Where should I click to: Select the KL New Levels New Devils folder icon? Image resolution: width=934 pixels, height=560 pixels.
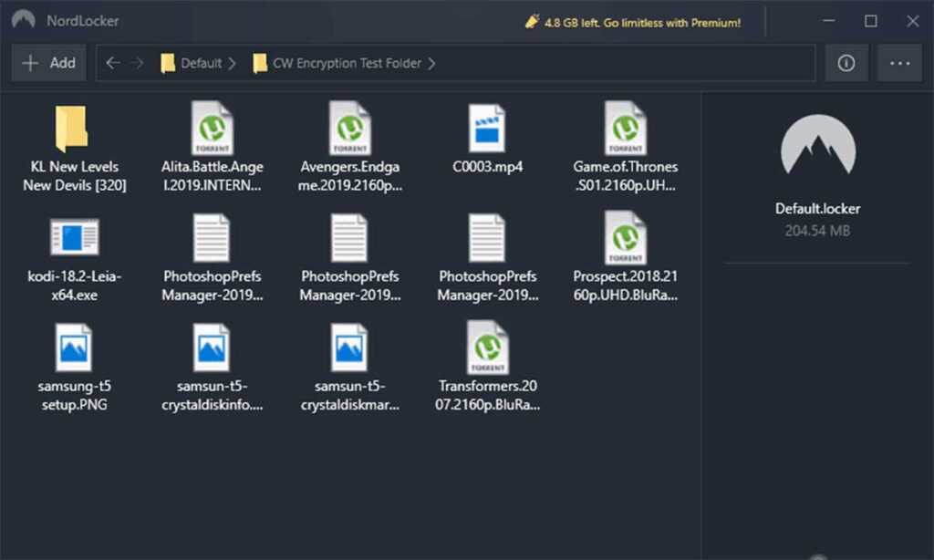tap(71, 128)
